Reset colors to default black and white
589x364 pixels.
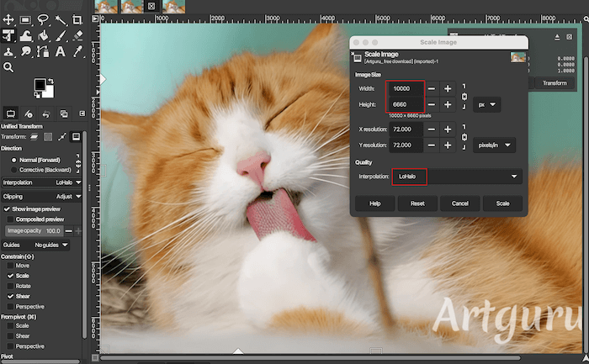tap(37, 95)
